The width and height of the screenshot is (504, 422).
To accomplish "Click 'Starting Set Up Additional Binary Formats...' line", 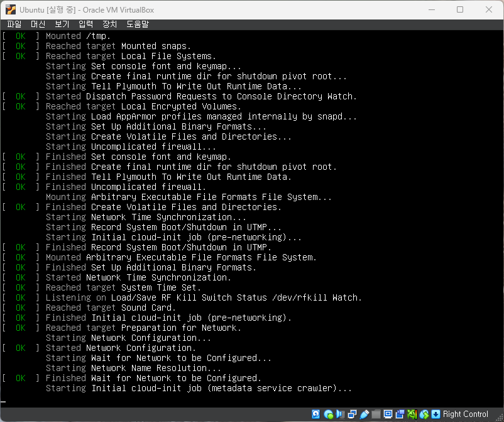I will [x=156, y=126].
